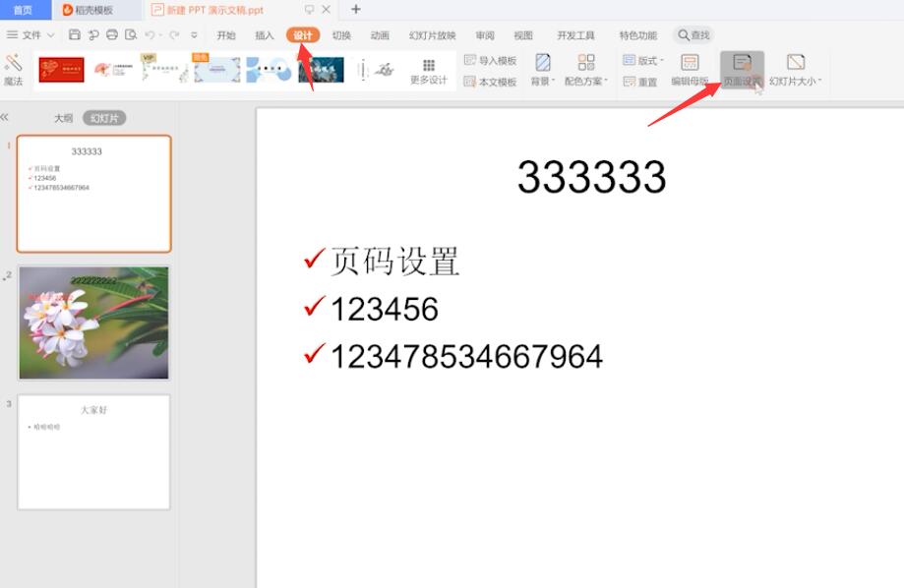Collapse the slide panel with double-chevron icon

click(5, 117)
